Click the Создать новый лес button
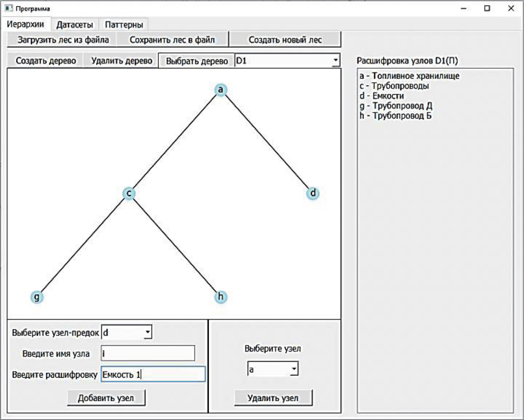 pos(285,40)
